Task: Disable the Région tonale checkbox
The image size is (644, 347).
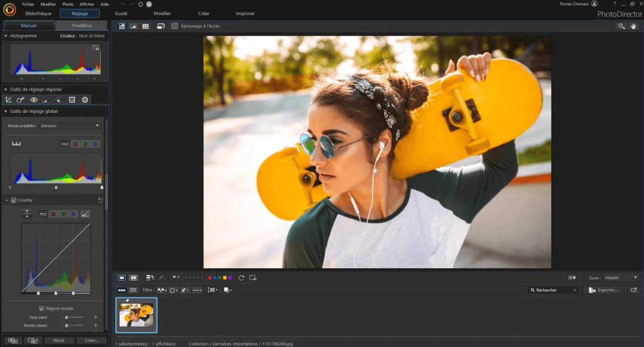Action: [41, 308]
